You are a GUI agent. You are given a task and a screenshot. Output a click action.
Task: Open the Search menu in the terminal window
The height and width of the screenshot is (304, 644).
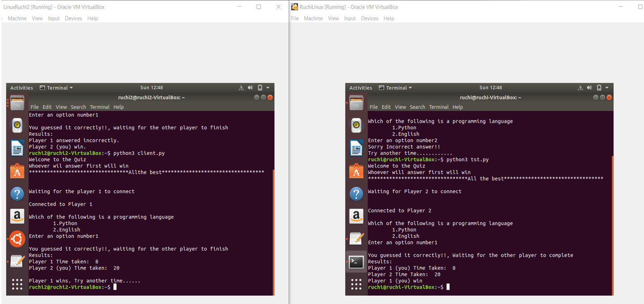78,107
